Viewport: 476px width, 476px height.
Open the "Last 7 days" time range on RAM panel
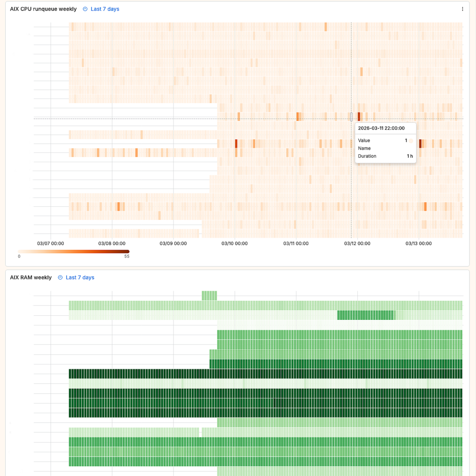(x=79, y=278)
